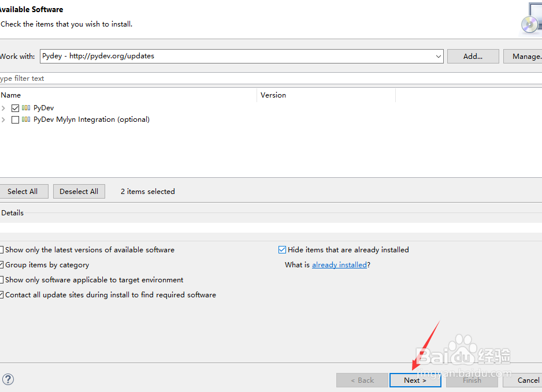Uncheck Hide items that are already installed

point(282,250)
